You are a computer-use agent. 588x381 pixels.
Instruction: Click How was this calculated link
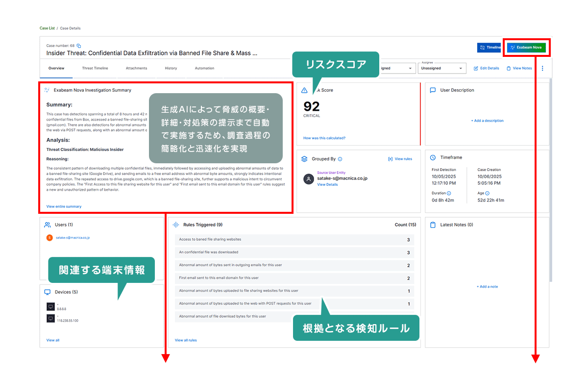324,138
